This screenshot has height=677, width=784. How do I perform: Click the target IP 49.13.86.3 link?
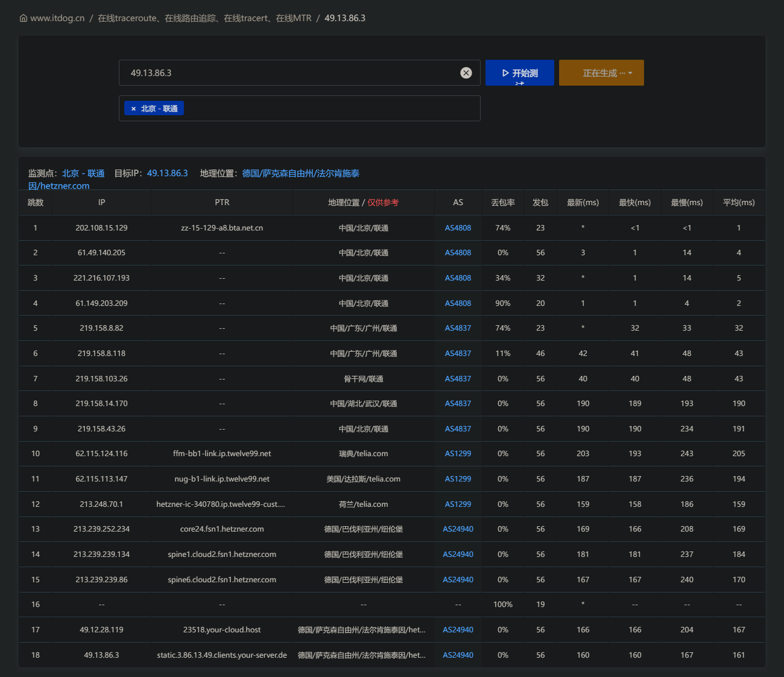pyautogui.click(x=168, y=173)
